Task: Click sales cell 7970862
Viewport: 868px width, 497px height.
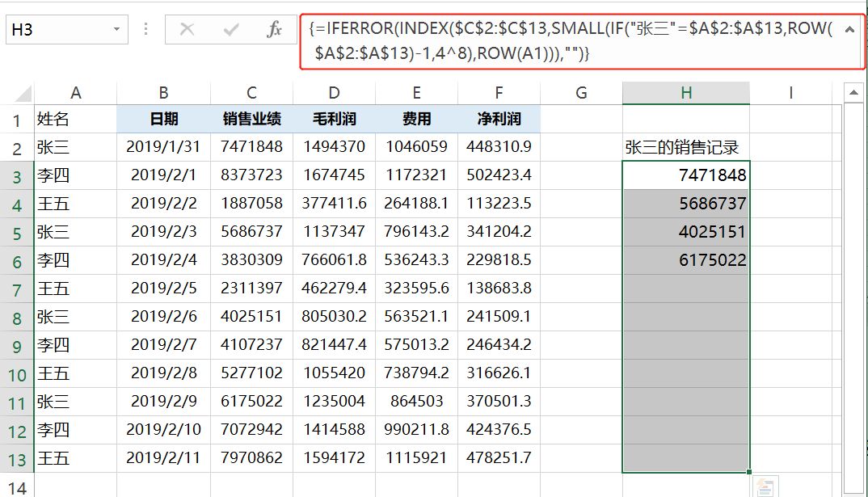Action: click(252, 458)
